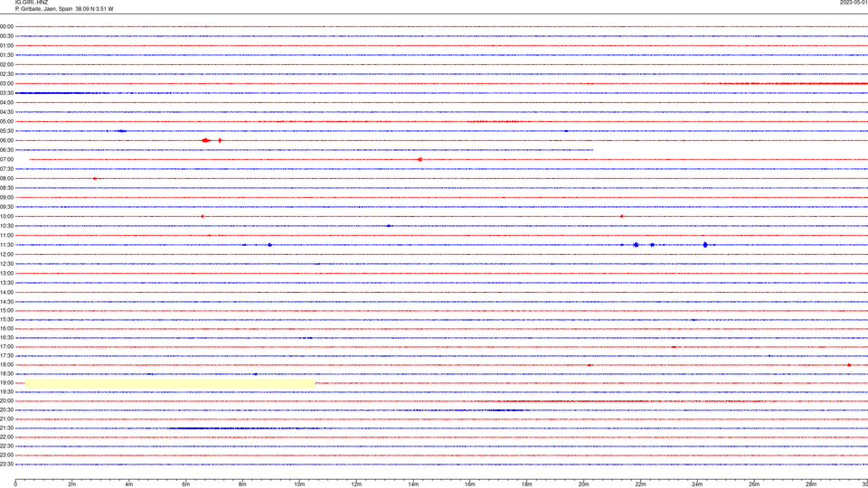This screenshot has width=868, height=488.
Task: Select the 08:00 trace label
Action: click(x=6, y=179)
